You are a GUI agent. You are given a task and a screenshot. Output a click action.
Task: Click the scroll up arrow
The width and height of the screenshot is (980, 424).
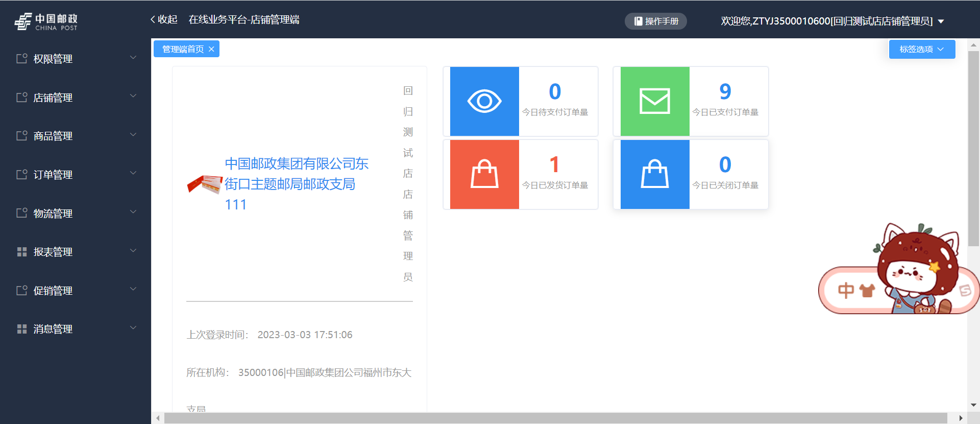[973, 45]
